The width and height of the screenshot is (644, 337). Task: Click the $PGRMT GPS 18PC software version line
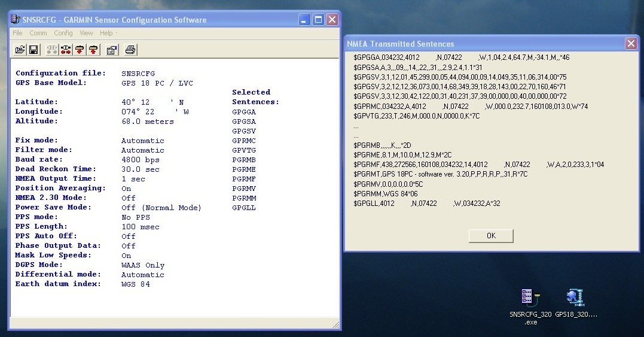coord(440,174)
